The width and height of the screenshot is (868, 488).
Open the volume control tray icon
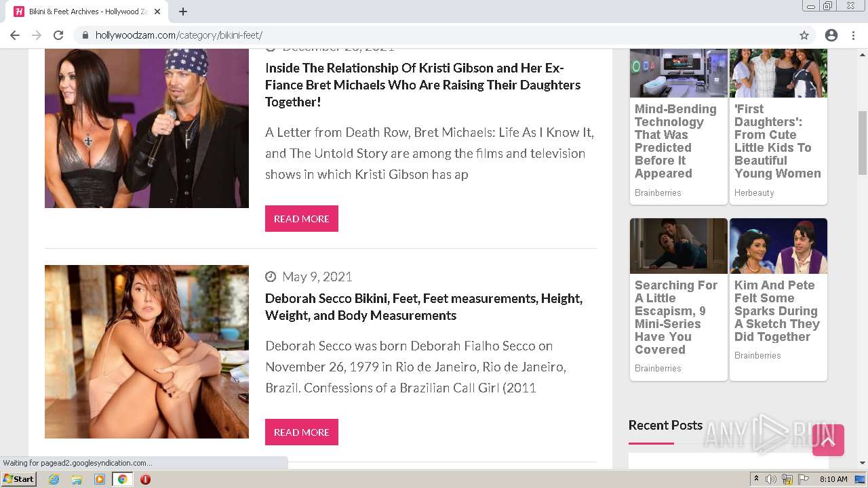tap(771, 479)
